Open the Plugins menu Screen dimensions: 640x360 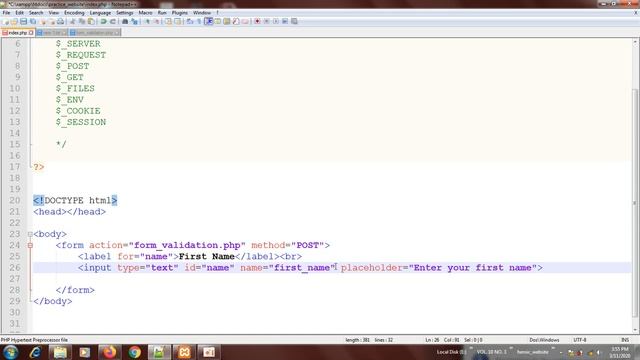[180, 13]
